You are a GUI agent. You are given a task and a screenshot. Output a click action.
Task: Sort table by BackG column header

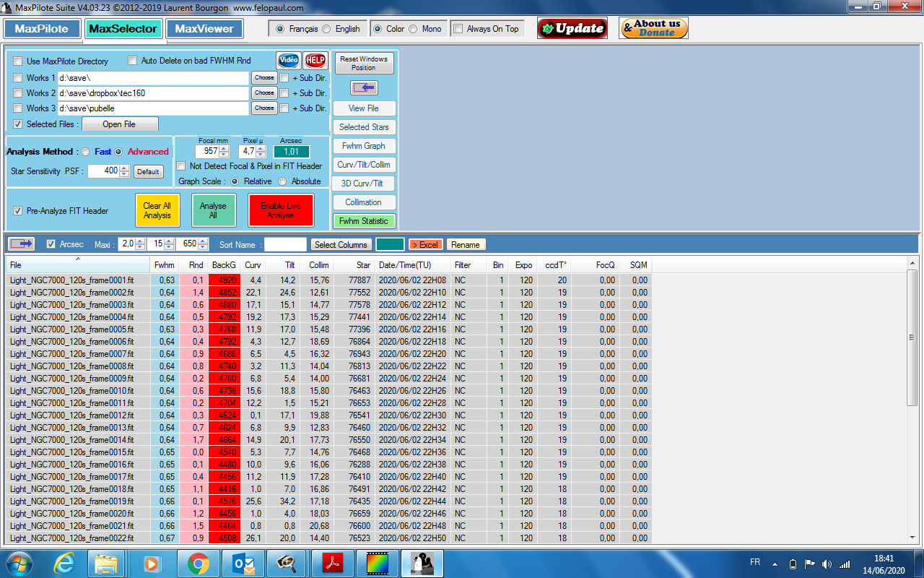pyautogui.click(x=224, y=265)
